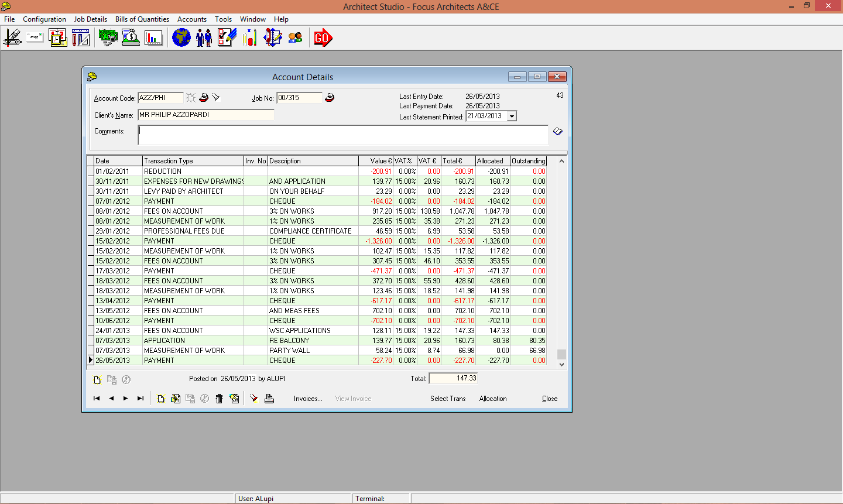Click the printer icon beside Job No
The width and height of the screenshot is (843, 504).
330,97
